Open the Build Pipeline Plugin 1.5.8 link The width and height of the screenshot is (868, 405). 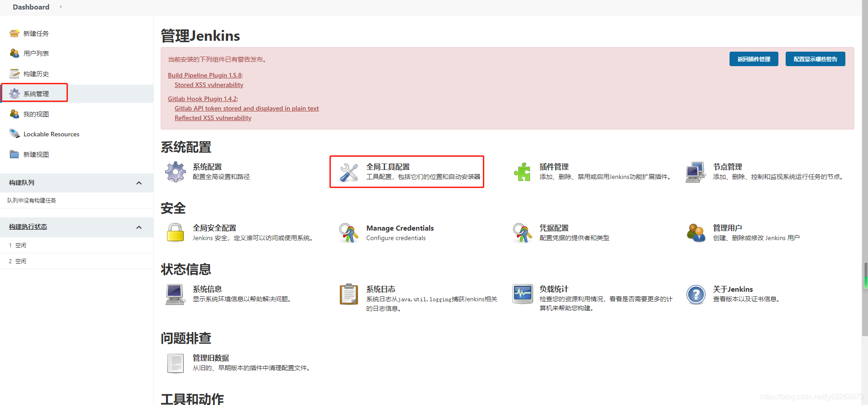tap(205, 75)
